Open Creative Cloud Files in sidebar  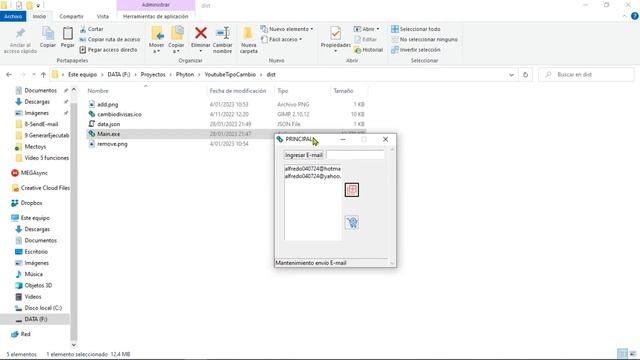pyautogui.click(x=45, y=188)
